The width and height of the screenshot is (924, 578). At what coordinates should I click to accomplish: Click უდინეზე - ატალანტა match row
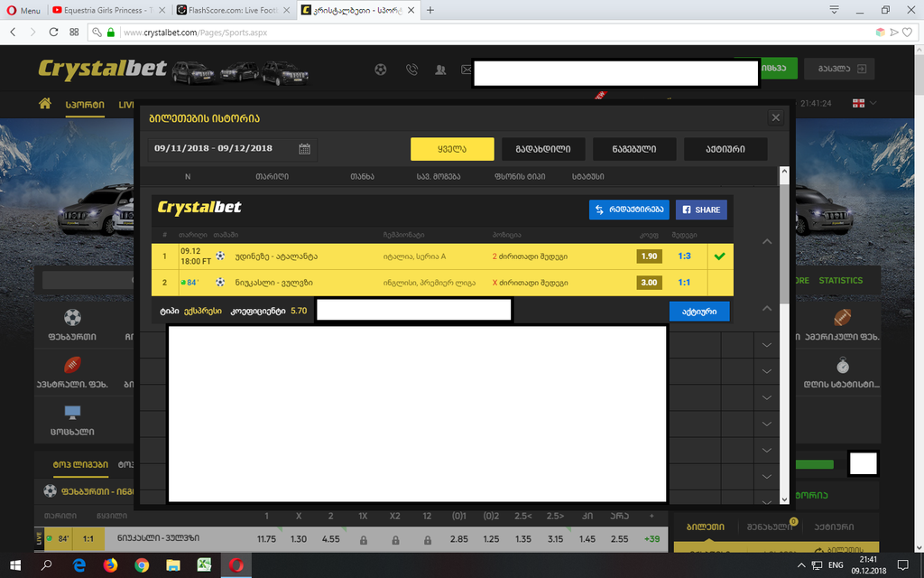[x=442, y=256]
